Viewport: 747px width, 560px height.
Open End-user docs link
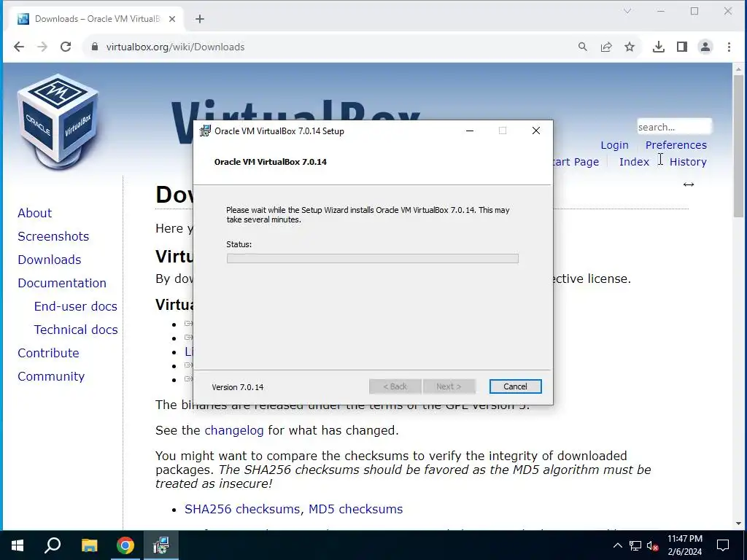click(x=76, y=306)
